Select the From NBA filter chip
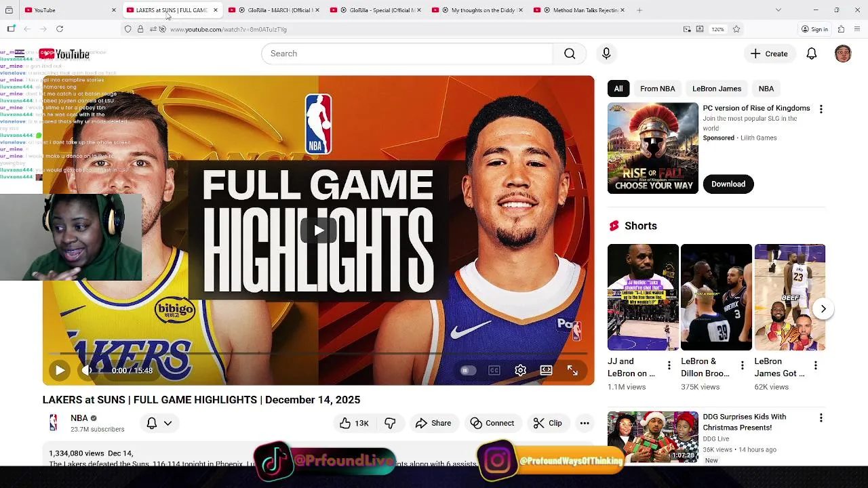 click(658, 89)
